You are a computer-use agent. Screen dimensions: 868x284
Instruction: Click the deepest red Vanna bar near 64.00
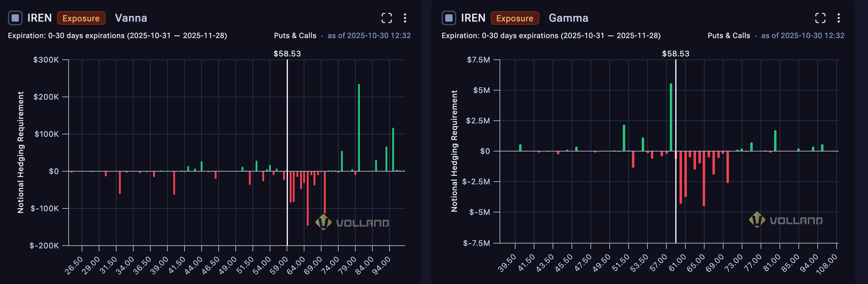click(x=308, y=198)
